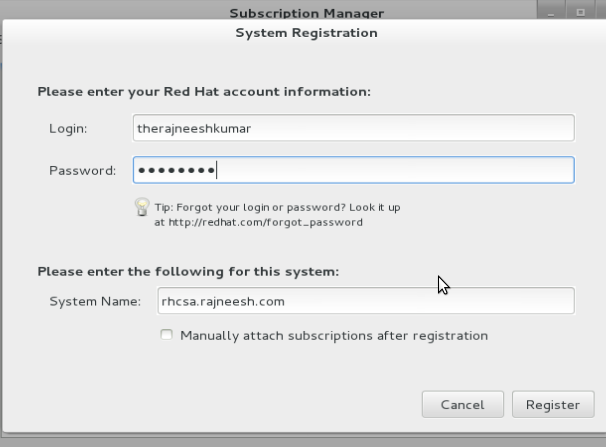Click the Subscription Manager title bar
Viewport: 606px width, 447px height.
pyautogui.click(x=306, y=13)
